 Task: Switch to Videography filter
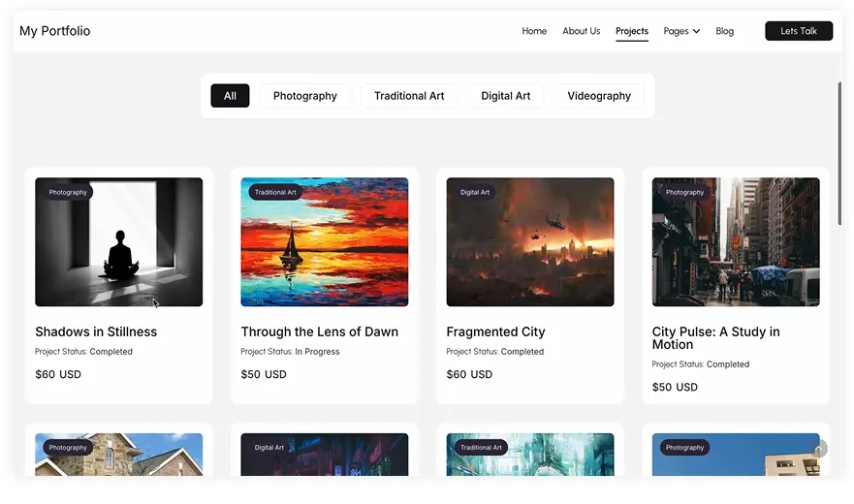click(x=598, y=96)
